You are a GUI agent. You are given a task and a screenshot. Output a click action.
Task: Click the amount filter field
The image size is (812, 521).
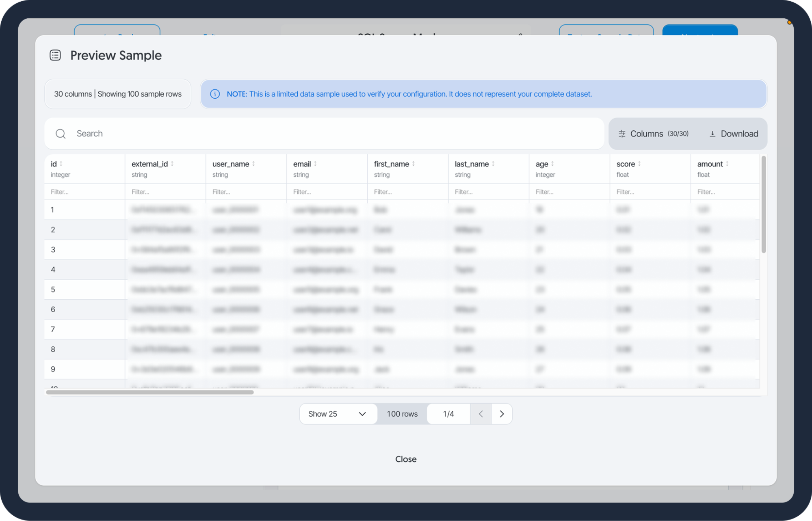coord(725,192)
